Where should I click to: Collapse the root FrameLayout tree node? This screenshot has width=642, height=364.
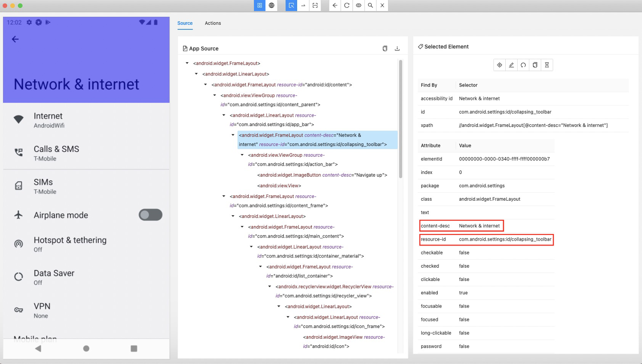pyautogui.click(x=186, y=63)
